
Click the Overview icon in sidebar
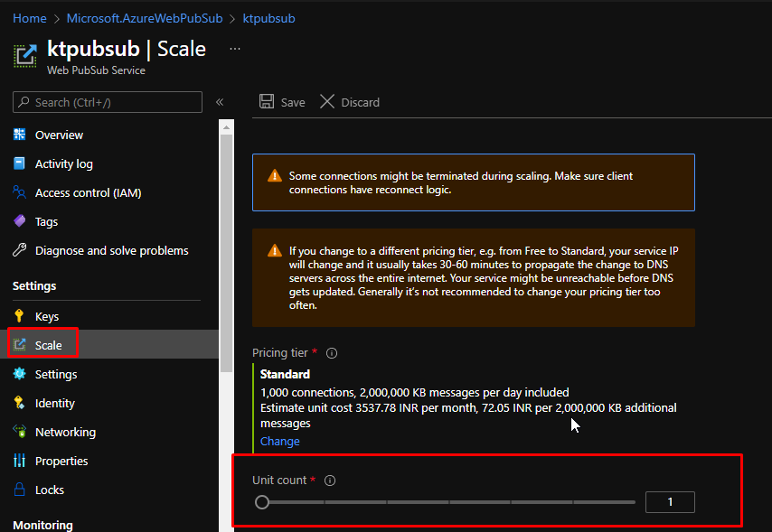(x=20, y=135)
